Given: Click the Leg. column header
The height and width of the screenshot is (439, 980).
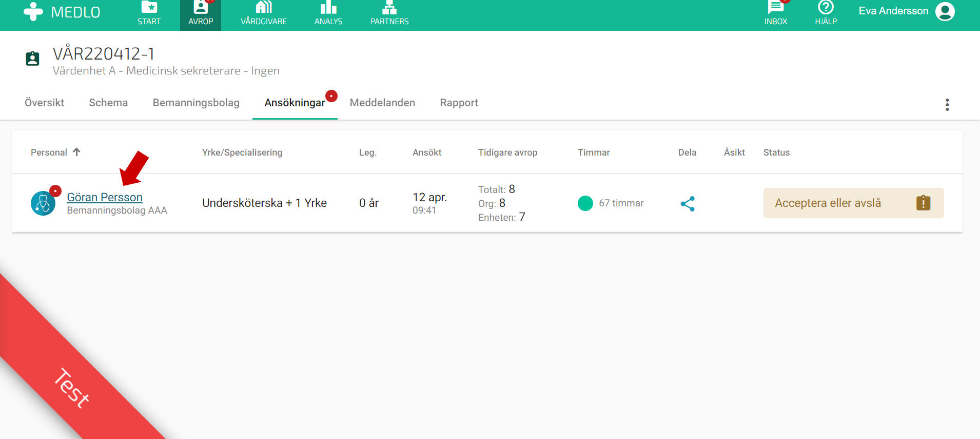Looking at the screenshot, I should [x=368, y=152].
